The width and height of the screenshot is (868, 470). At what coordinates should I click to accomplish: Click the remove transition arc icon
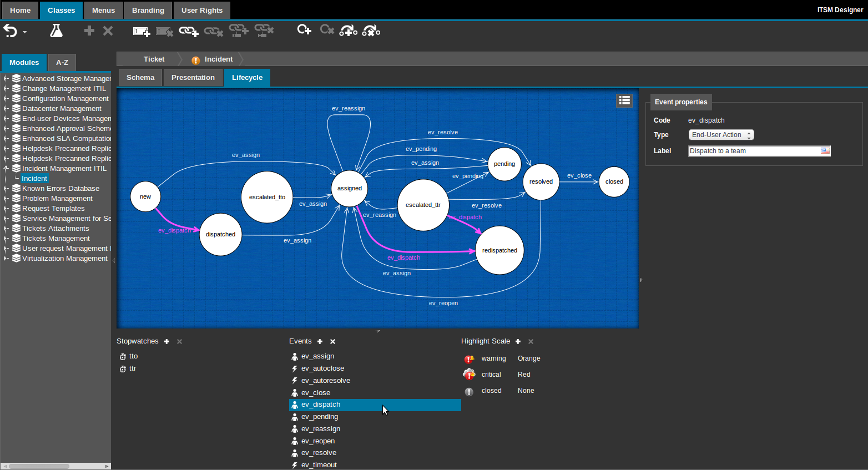click(x=371, y=31)
